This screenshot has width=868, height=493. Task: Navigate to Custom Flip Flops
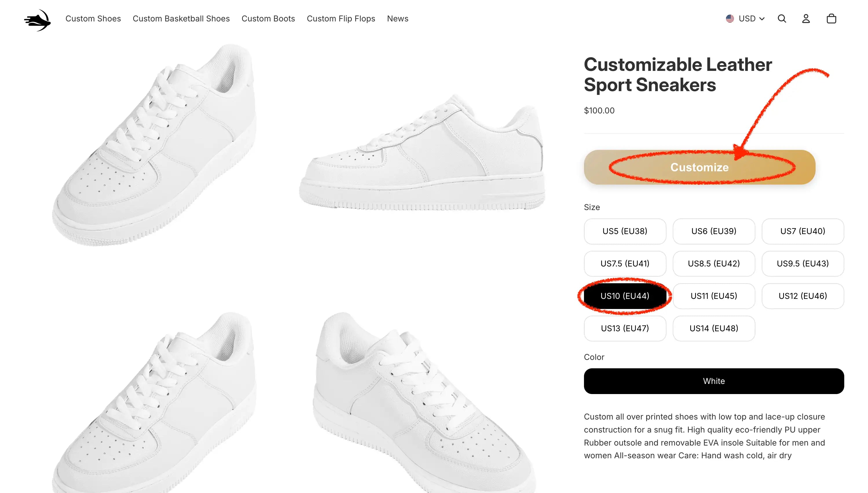(341, 19)
